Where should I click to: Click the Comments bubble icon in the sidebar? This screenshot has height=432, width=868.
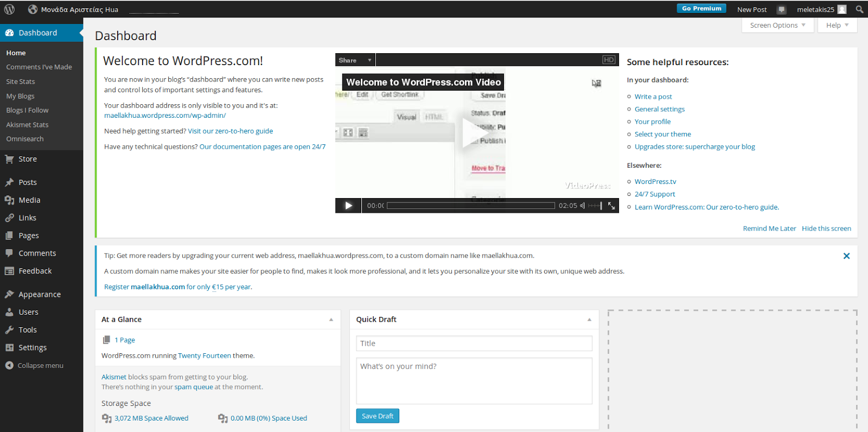click(x=9, y=253)
